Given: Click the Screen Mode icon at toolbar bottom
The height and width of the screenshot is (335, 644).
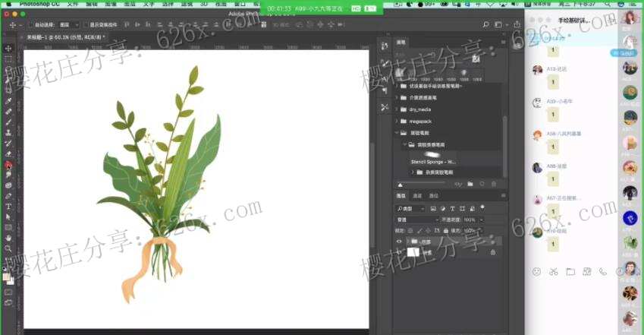Looking at the screenshot, I should (8, 303).
